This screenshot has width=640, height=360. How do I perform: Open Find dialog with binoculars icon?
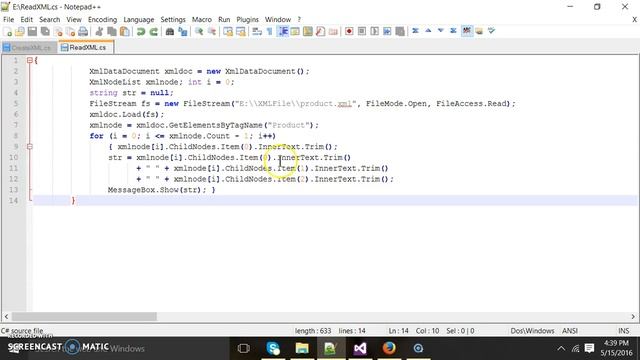pyautogui.click(x=170, y=31)
